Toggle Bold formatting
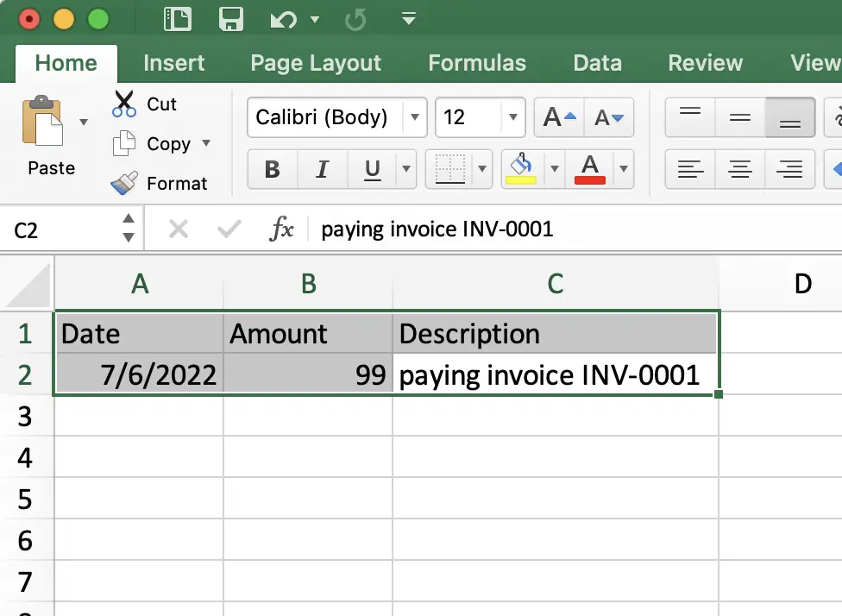 273,169
